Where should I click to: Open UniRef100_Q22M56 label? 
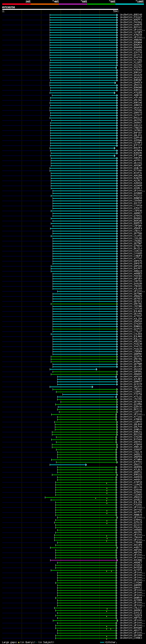pos(131,404)
